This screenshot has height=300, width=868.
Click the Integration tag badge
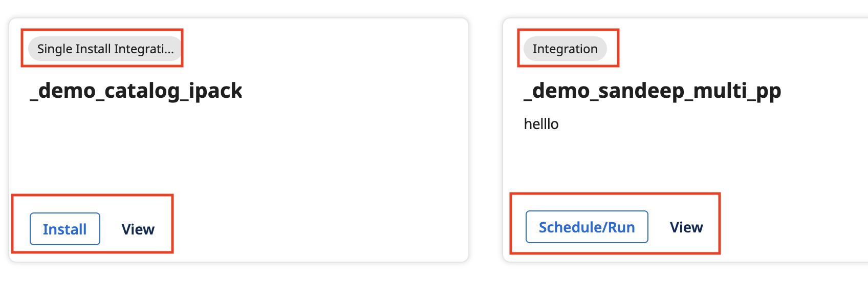coord(565,49)
